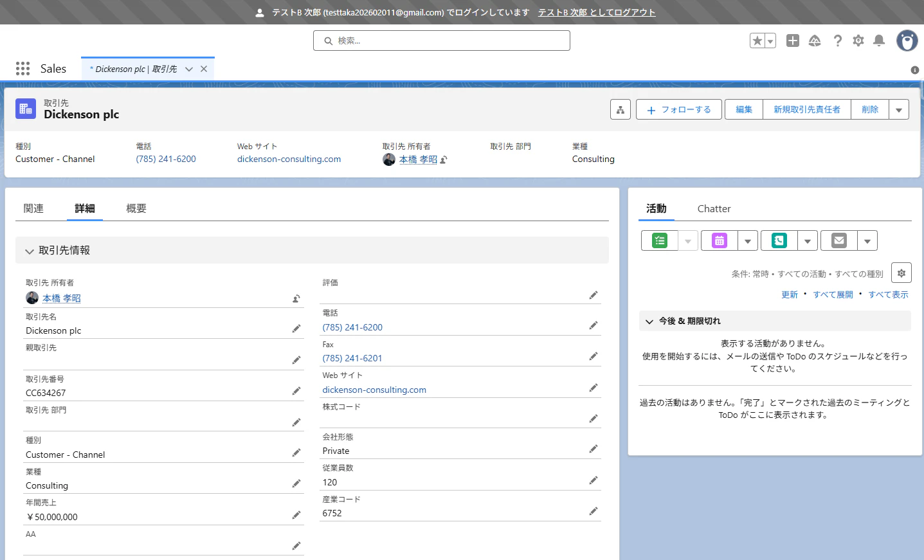924x560 pixels.
Task: Click テストB 次郎 としてログアウト link
Action: coord(597,12)
